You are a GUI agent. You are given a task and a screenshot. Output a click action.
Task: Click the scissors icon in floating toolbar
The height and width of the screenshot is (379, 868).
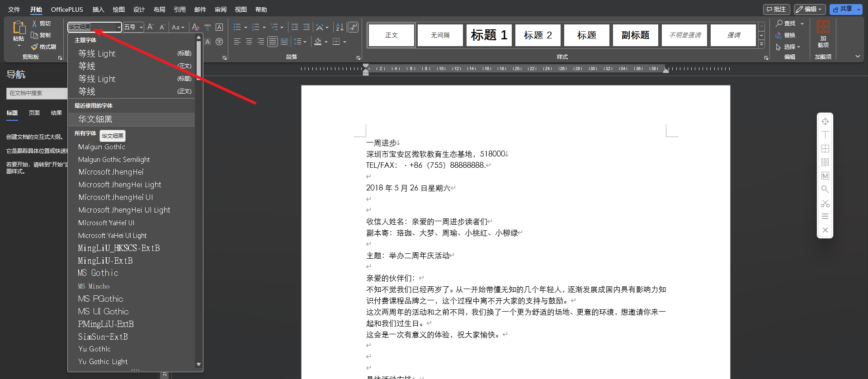[x=825, y=203]
